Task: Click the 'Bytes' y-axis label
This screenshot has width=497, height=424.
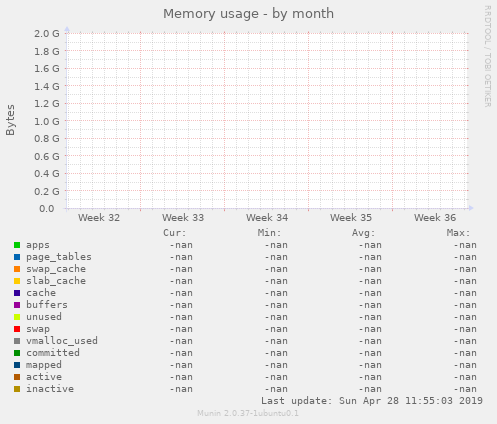Action: click(10, 120)
